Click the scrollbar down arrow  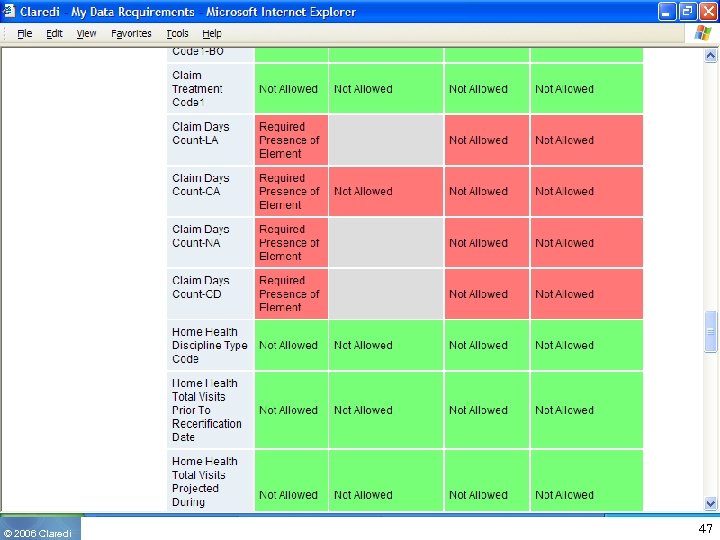pos(710,503)
